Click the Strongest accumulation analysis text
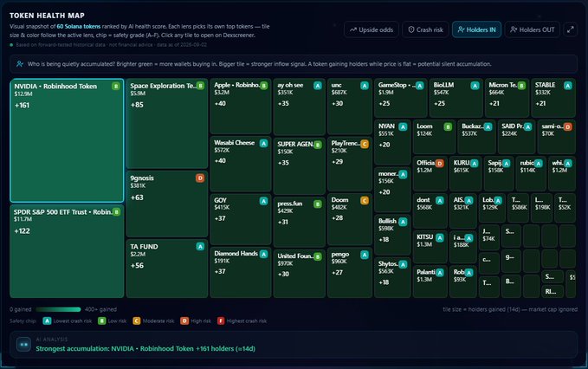The image size is (588, 369). [145, 349]
